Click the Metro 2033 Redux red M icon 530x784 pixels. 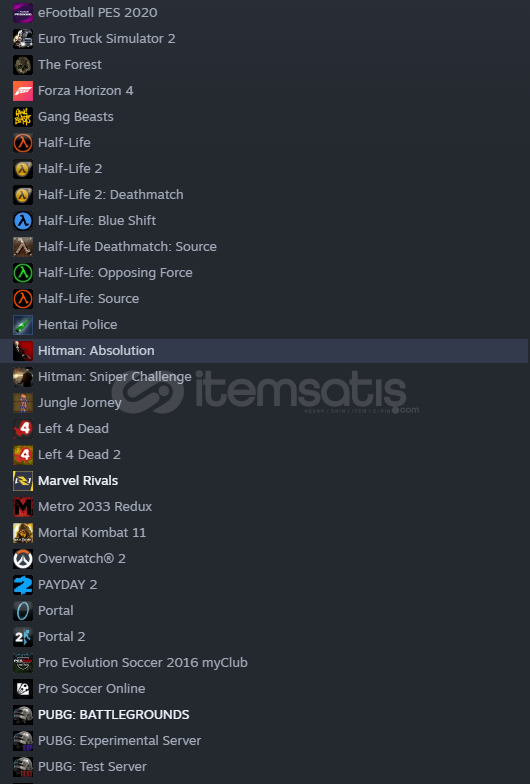pos(23,507)
